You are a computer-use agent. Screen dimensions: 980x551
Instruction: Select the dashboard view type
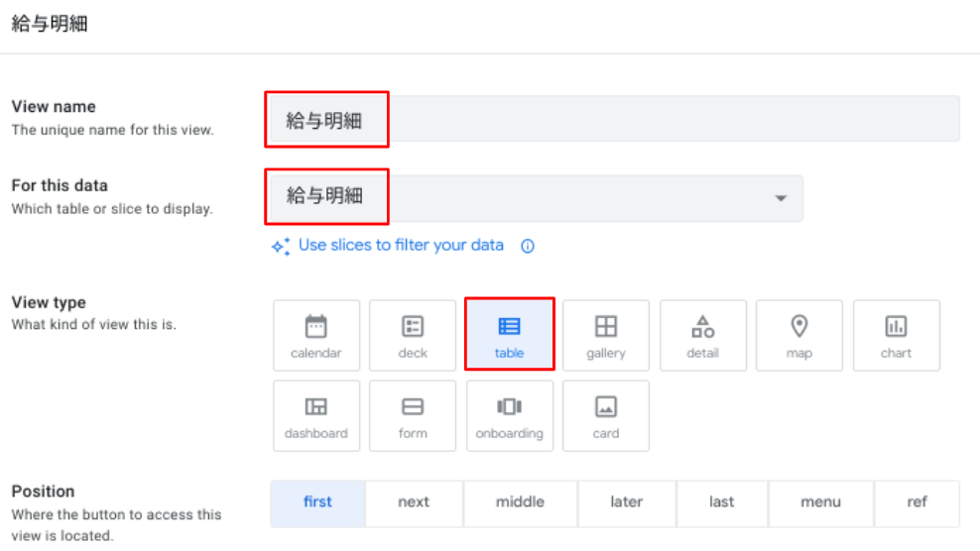tap(315, 416)
